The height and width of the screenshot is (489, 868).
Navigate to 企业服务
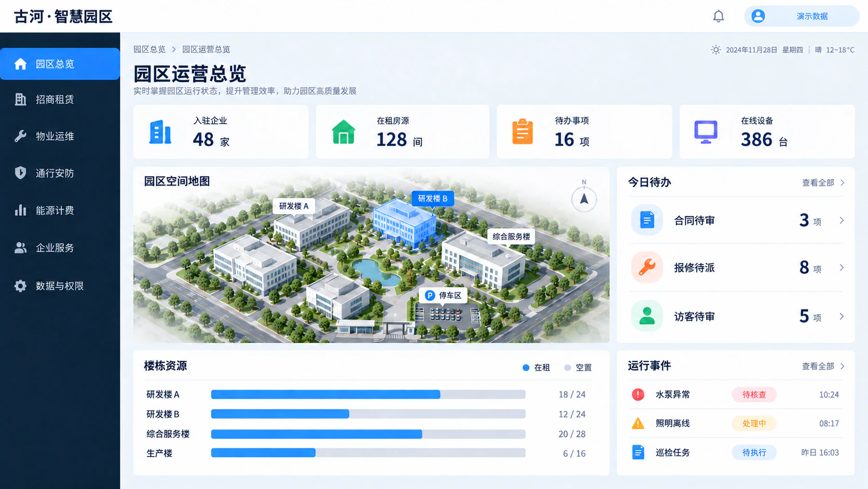click(60, 248)
